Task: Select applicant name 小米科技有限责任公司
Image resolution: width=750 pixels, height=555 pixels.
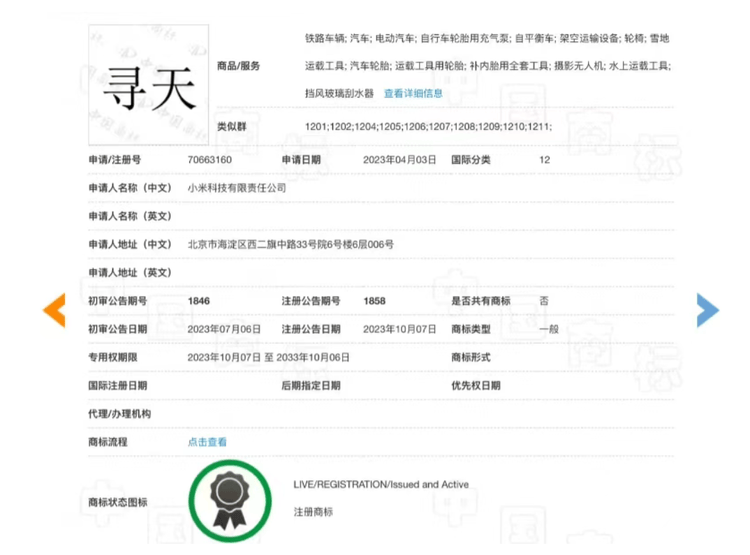Action: tap(237, 188)
